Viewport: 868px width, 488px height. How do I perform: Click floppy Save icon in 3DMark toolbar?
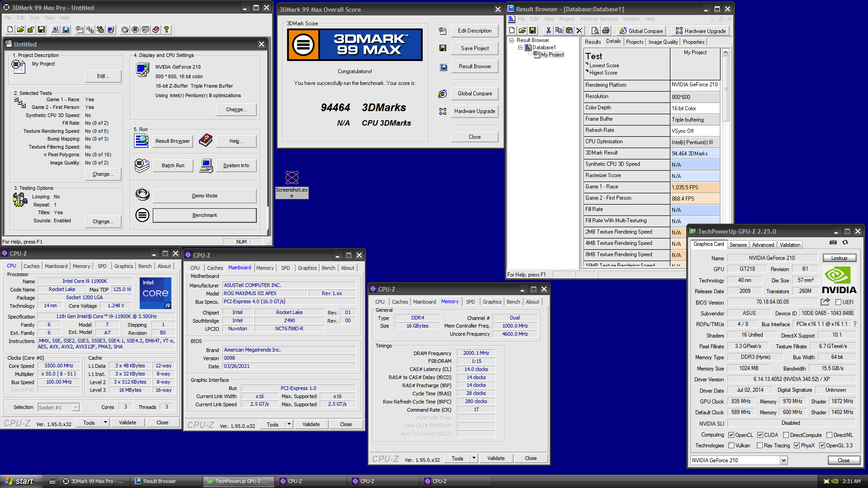(41, 30)
